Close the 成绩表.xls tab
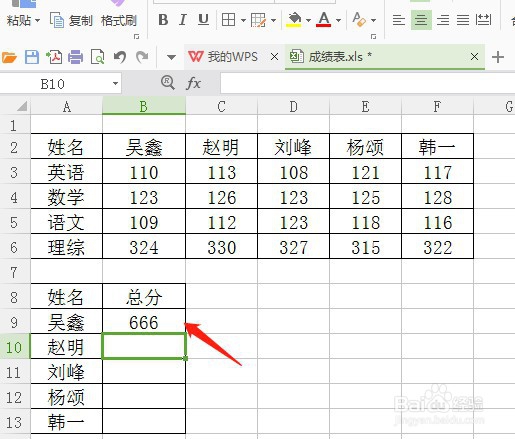The image size is (515, 439). tap(474, 57)
